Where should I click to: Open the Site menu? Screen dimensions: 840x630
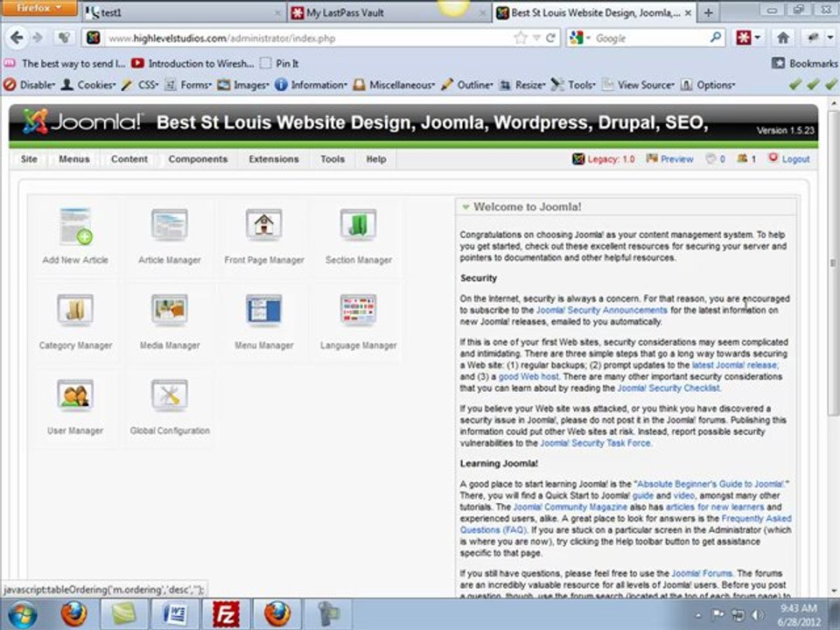click(x=29, y=159)
